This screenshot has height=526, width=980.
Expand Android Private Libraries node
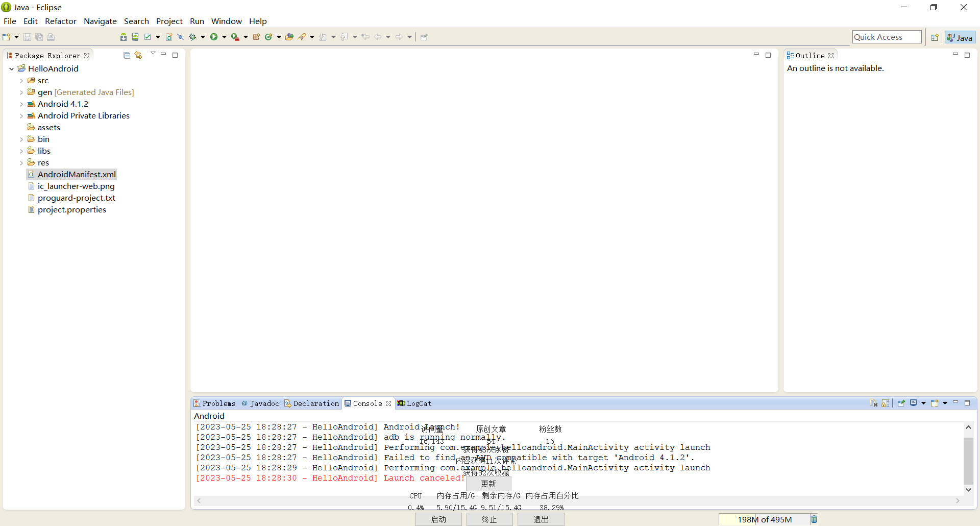21,116
